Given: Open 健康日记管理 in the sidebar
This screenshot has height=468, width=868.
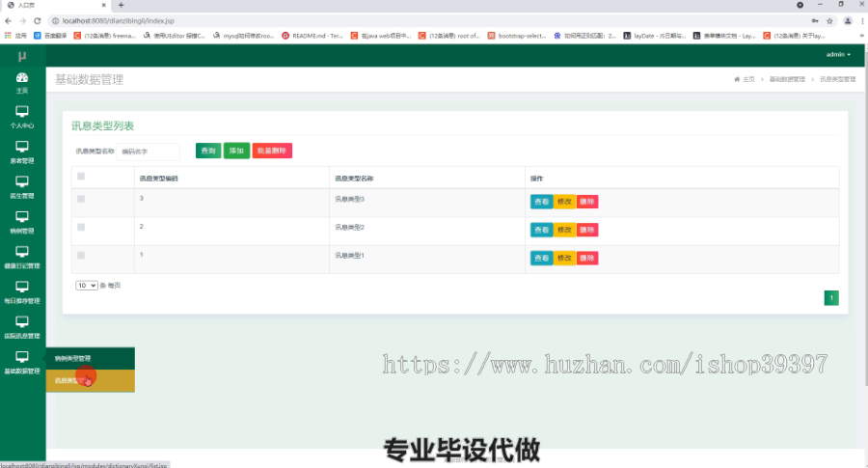Looking at the screenshot, I should pyautogui.click(x=22, y=257).
